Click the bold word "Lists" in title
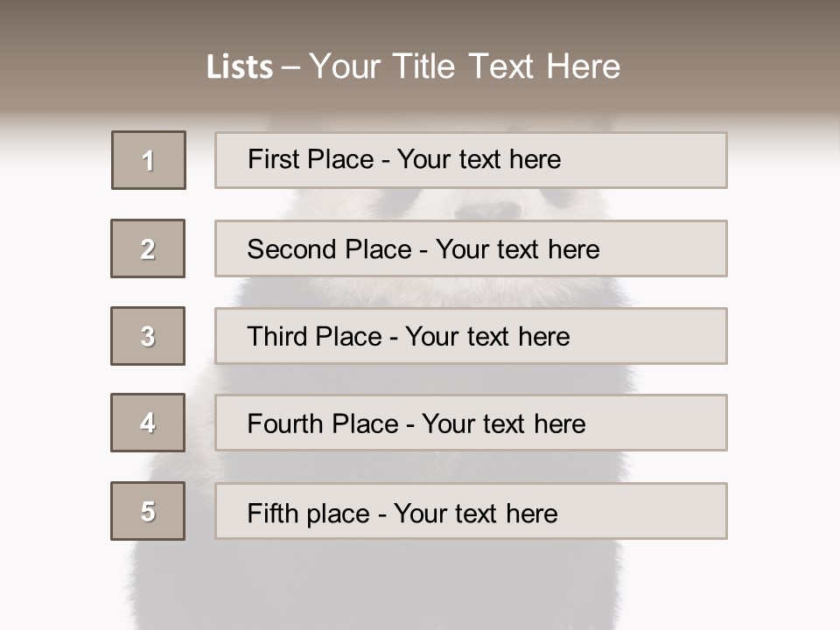840x630 pixels. click(239, 67)
